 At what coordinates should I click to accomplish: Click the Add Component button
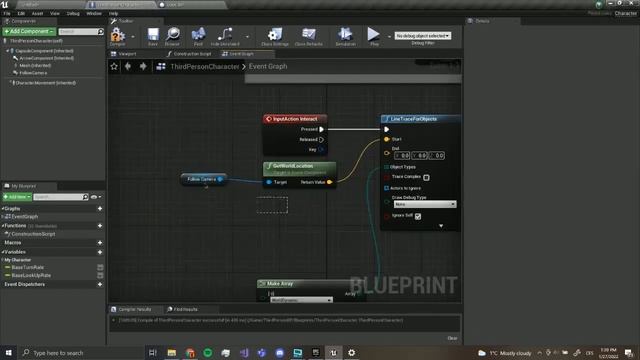(29, 31)
